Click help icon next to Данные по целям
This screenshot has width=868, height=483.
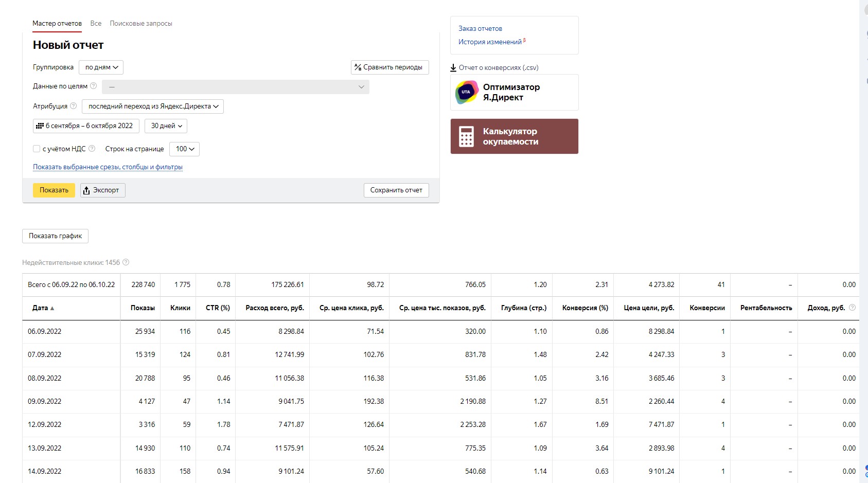point(93,86)
